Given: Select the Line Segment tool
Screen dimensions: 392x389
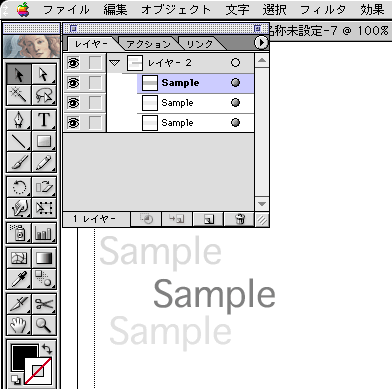Looking at the screenshot, I should pos(19,141).
